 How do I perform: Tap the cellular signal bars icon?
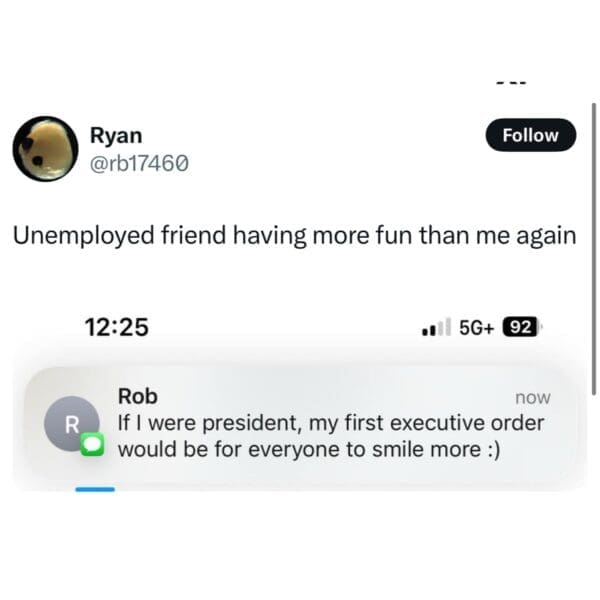pos(436,328)
